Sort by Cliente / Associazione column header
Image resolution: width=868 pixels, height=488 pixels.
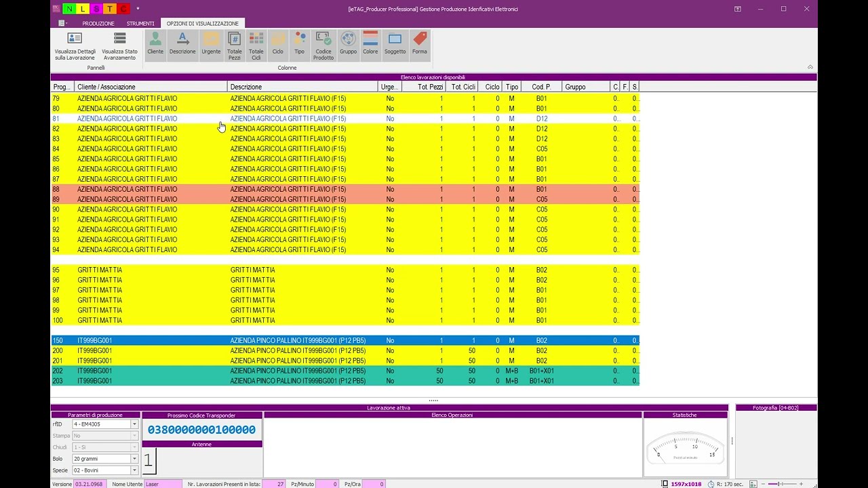tap(151, 87)
